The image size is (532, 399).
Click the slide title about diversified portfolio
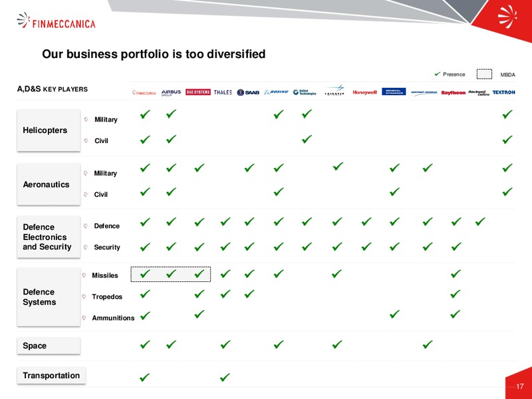pyautogui.click(x=154, y=54)
